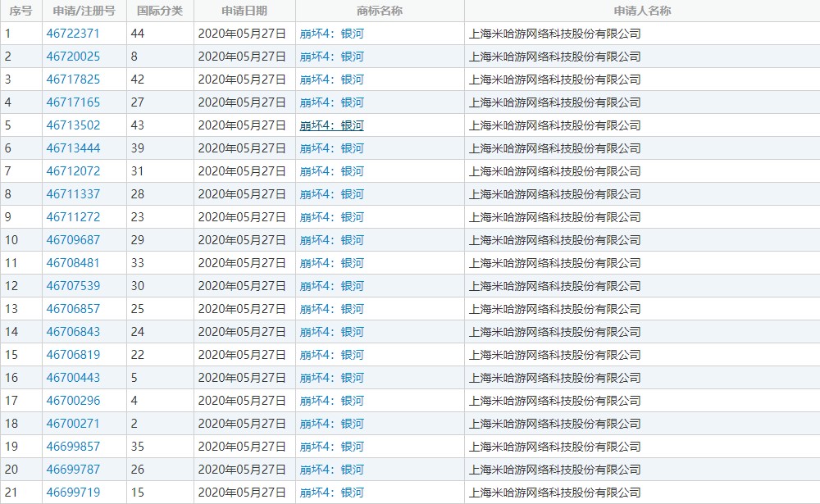Open application number 46699719
This screenshot has height=504, width=820.
pyautogui.click(x=73, y=493)
